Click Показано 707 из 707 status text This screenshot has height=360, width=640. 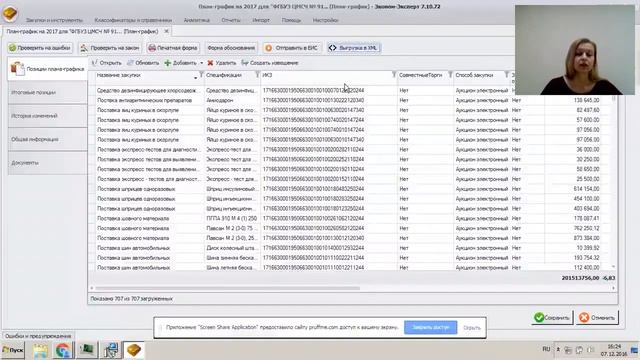click(x=131, y=299)
